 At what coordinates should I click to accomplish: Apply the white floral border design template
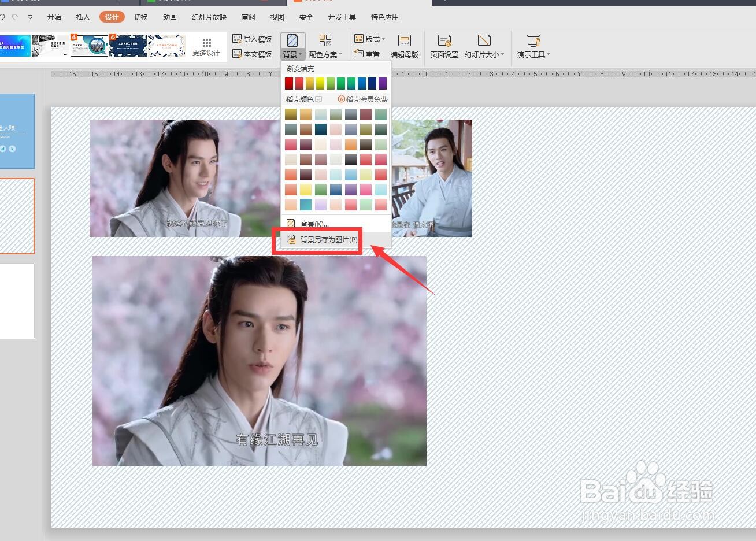click(166, 46)
